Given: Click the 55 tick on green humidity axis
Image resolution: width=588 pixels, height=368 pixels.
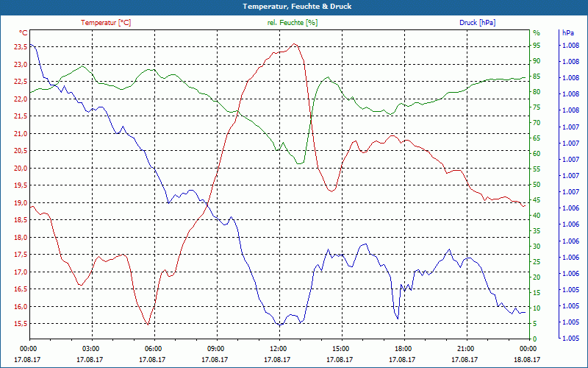Looking at the screenshot, I should (x=537, y=169).
